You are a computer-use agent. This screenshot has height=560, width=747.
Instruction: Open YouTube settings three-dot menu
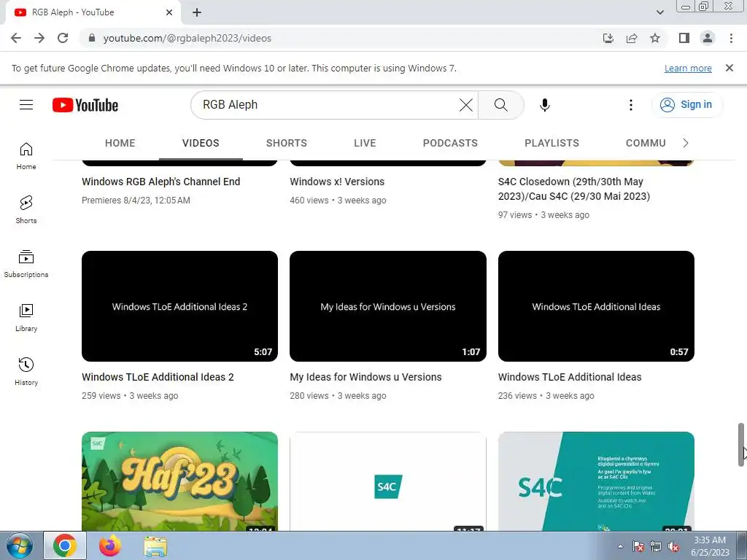(631, 105)
